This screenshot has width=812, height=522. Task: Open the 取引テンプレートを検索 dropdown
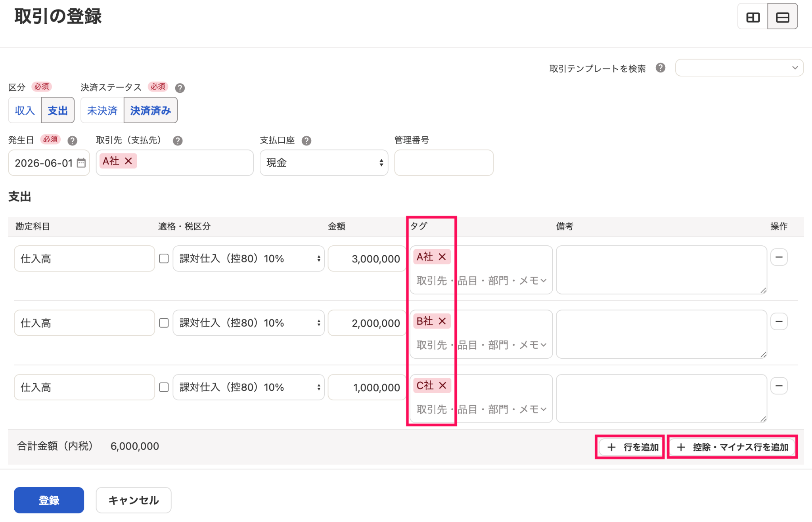point(739,68)
